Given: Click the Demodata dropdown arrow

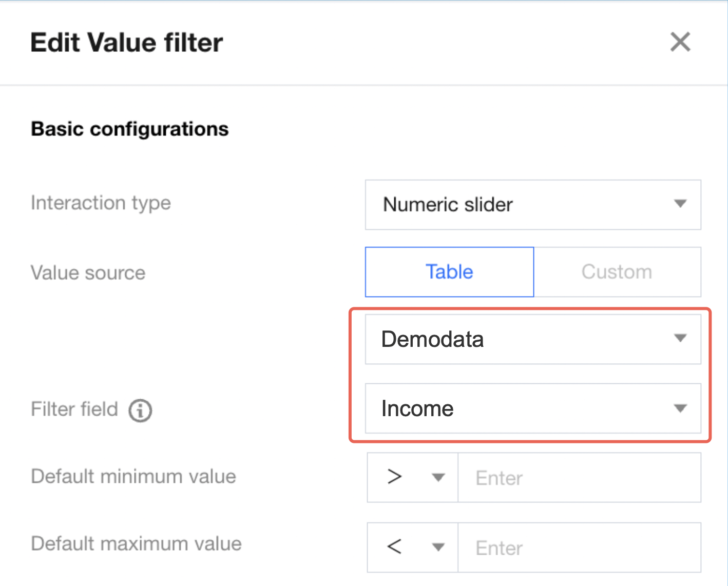Looking at the screenshot, I should pyautogui.click(x=680, y=339).
